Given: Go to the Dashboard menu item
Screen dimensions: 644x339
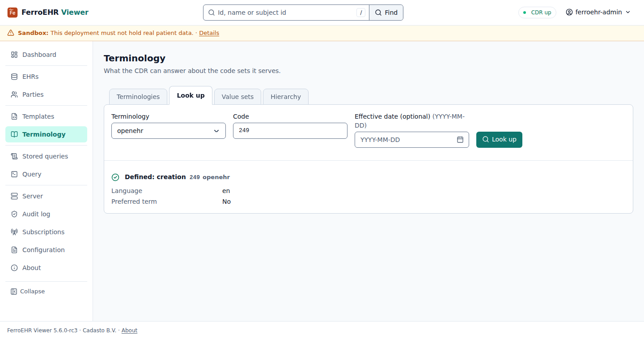Looking at the screenshot, I should tap(47, 55).
